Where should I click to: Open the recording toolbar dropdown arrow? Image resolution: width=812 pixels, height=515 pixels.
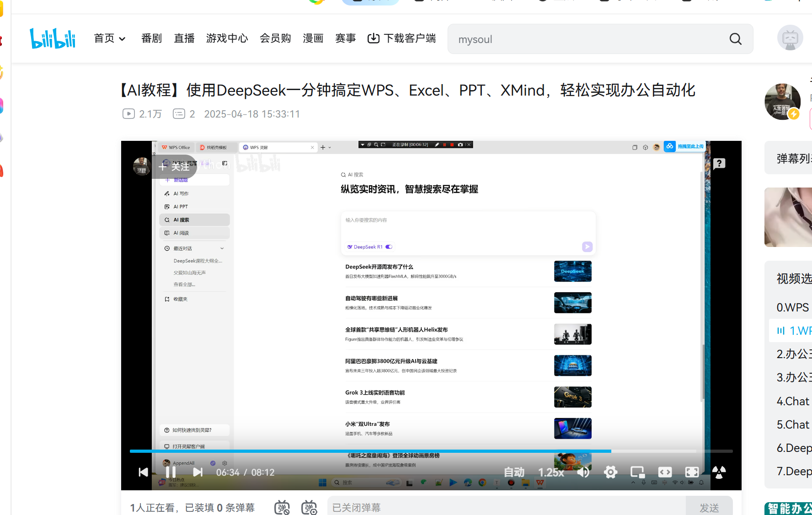click(363, 145)
